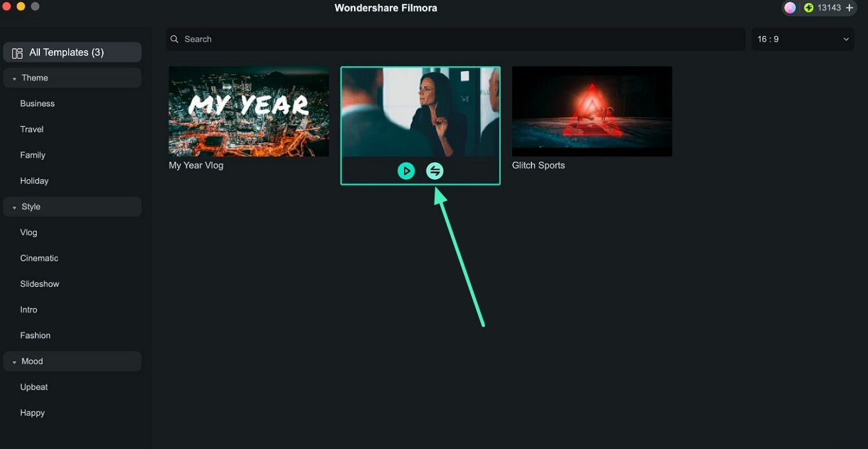The image size is (868, 449).
Task: Select the Upbeat mood
Action: (x=34, y=387)
